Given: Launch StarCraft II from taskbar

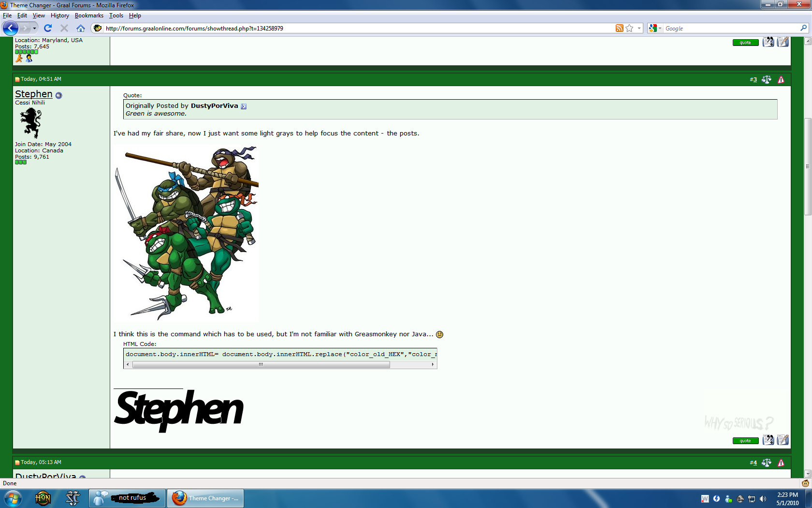Looking at the screenshot, I should click(x=72, y=498).
